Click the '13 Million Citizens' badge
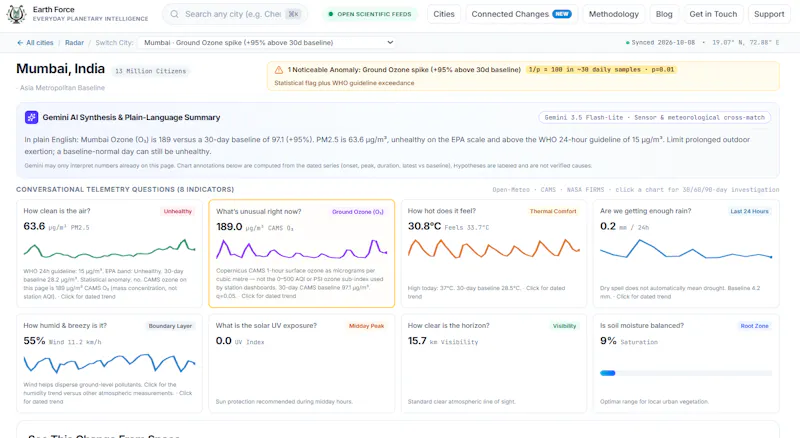The image size is (800, 438). pyautogui.click(x=151, y=71)
